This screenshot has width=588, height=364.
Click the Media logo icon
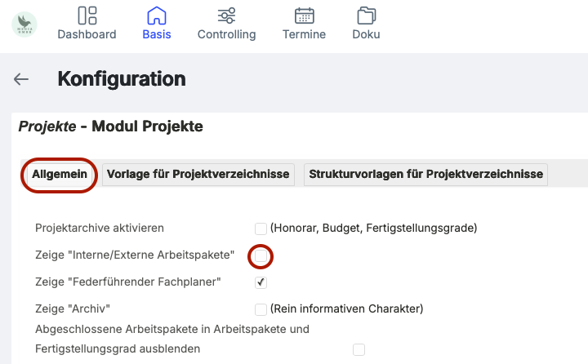(24, 24)
